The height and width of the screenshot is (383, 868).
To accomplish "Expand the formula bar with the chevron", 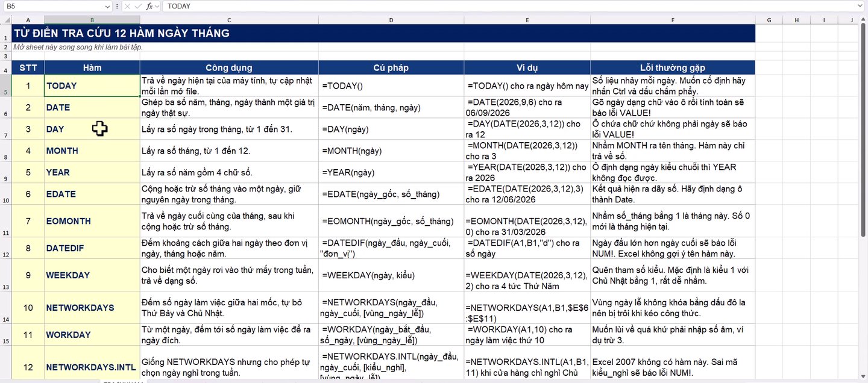I will (860, 6).
